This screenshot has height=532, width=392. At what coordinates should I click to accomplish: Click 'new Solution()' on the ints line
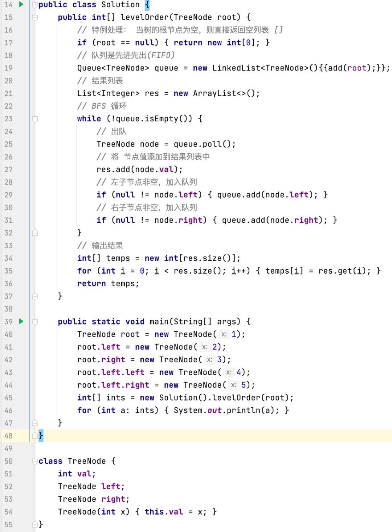pos(173,398)
